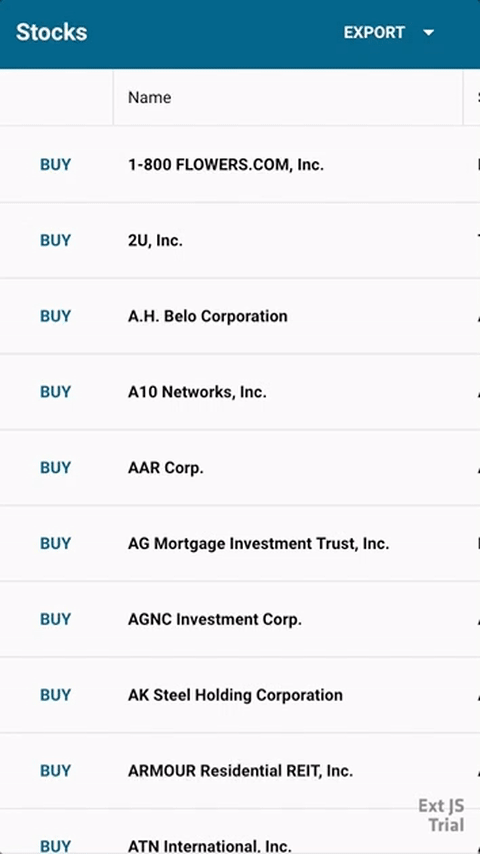Open the EXPORT dropdown arrow
480x854 pixels.
[429, 33]
